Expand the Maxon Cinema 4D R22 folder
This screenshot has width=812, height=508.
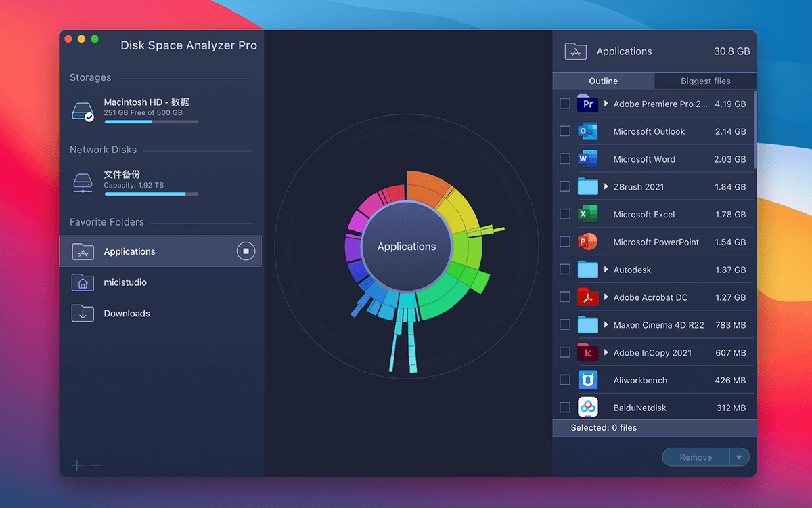[x=606, y=325]
